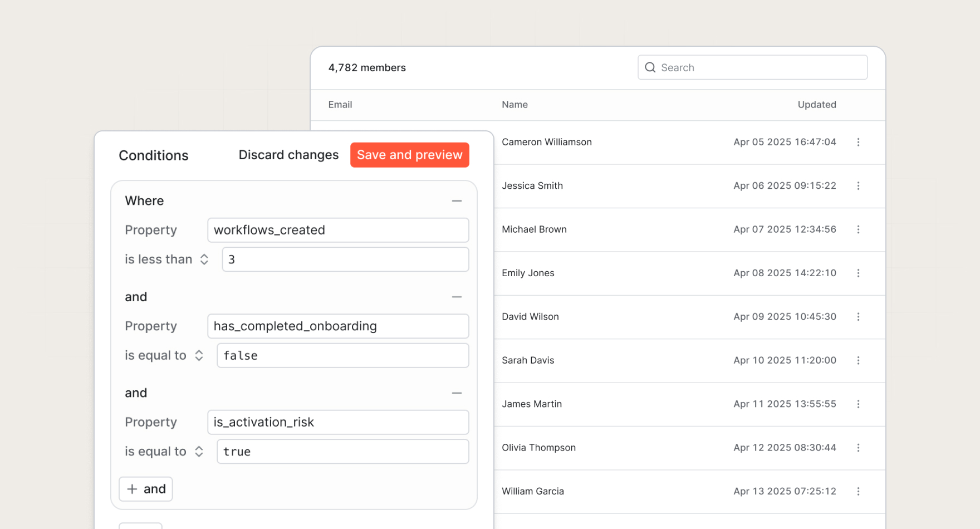Viewport: 980px width, 529px height.
Task: Add another 'and' condition
Action: tap(146, 489)
